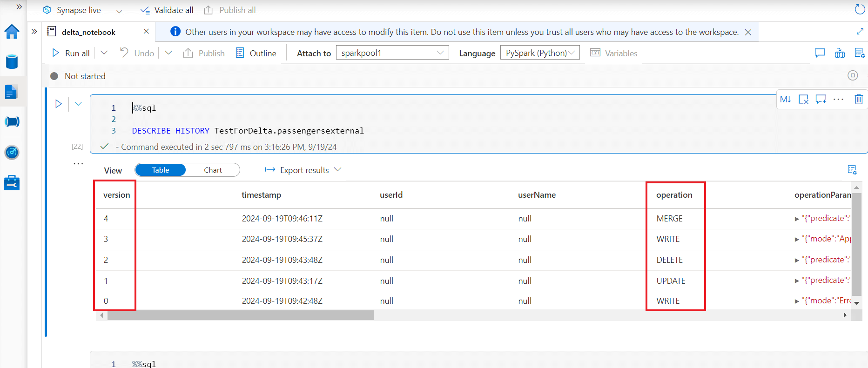Screen dimensions: 868x368
Task: Switch results view to Table
Action: 161,170
